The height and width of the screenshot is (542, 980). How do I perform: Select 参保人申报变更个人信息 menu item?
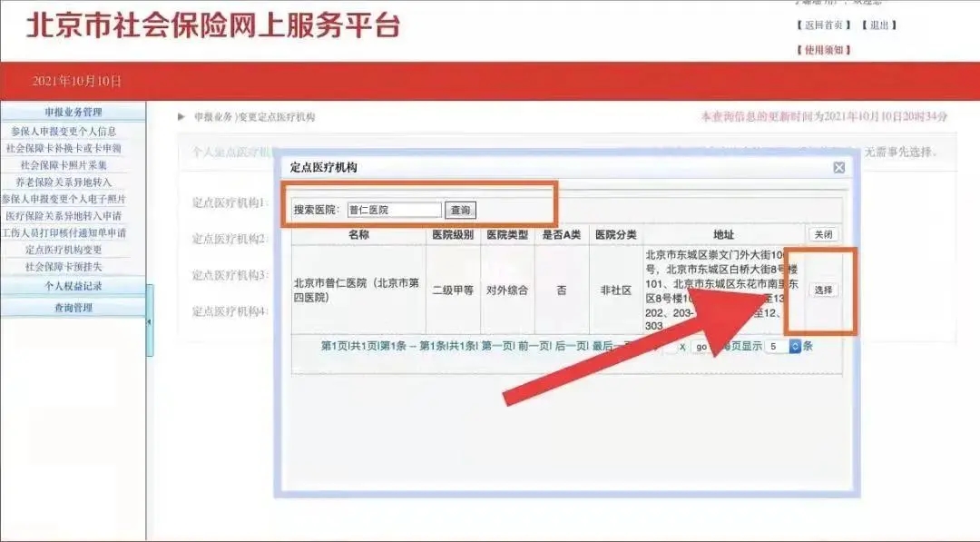click(x=64, y=132)
